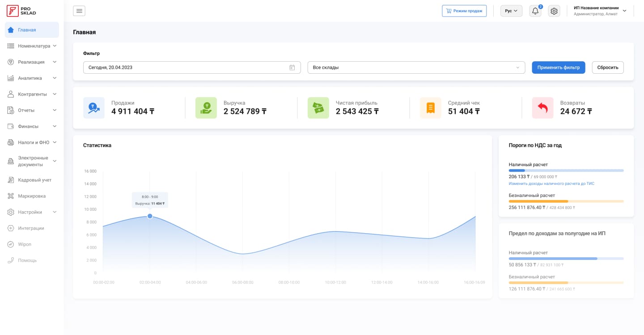Click the Средний чек receipt icon
The image size is (644, 335).
coord(430,108)
